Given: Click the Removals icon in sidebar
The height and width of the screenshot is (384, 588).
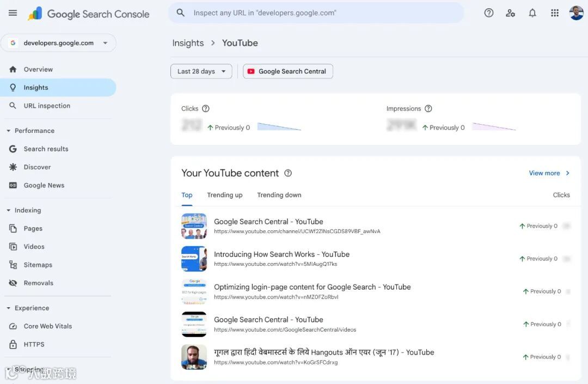Looking at the screenshot, I should pos(13,283).
